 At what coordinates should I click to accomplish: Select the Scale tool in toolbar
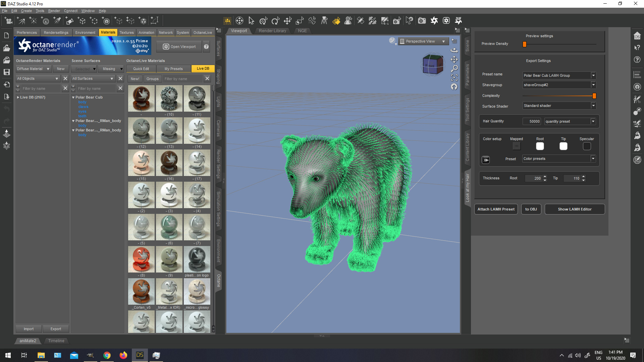tap(300, 21)
